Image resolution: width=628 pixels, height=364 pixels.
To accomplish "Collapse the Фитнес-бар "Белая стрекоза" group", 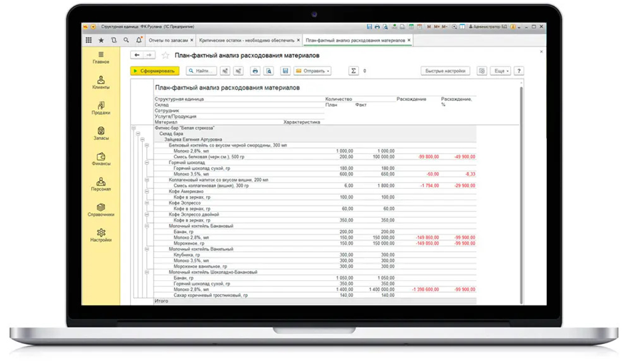I will coord(134,128).
